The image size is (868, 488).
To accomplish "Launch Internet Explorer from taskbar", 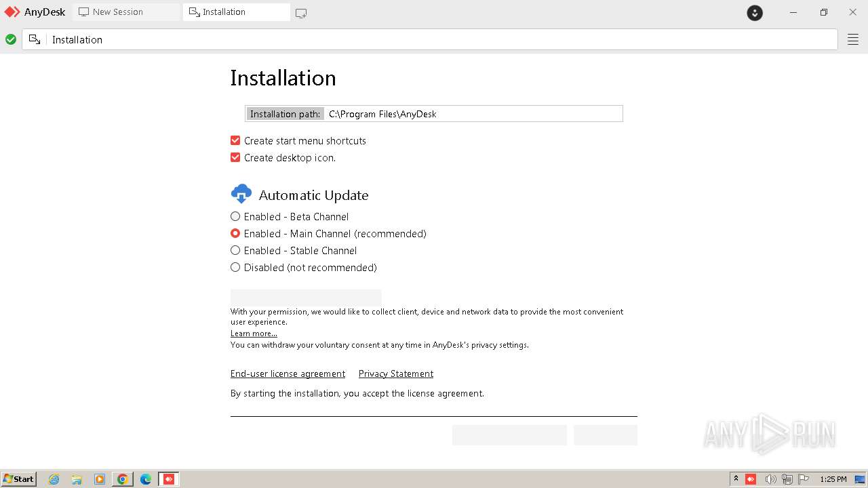I will (54, 479).
